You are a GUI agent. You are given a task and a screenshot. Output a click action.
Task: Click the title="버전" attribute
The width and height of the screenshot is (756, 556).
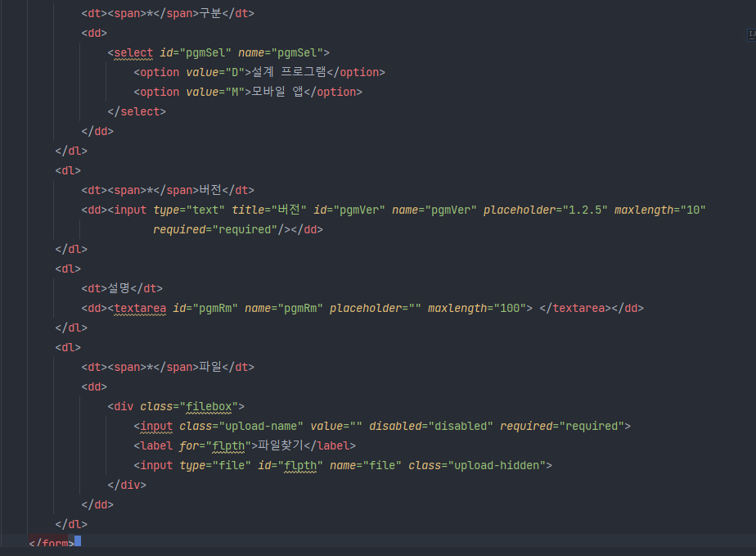(269, 210)
